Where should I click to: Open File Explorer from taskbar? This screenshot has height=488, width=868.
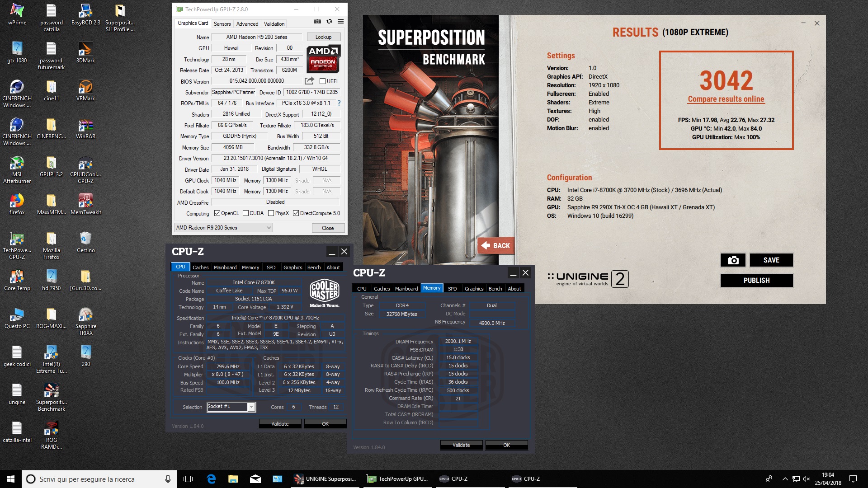click(x=233, y=479)
